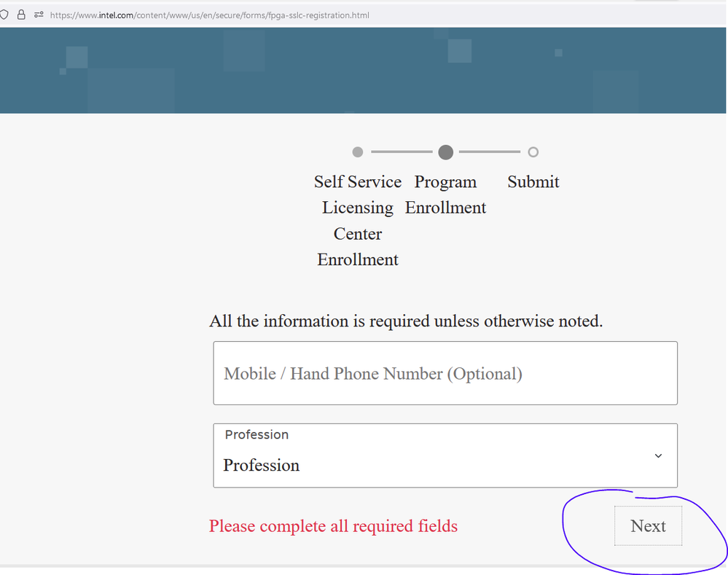728x575 pixels.
Task: Click the small 'Profession' field label
Action: pos(257,435)
